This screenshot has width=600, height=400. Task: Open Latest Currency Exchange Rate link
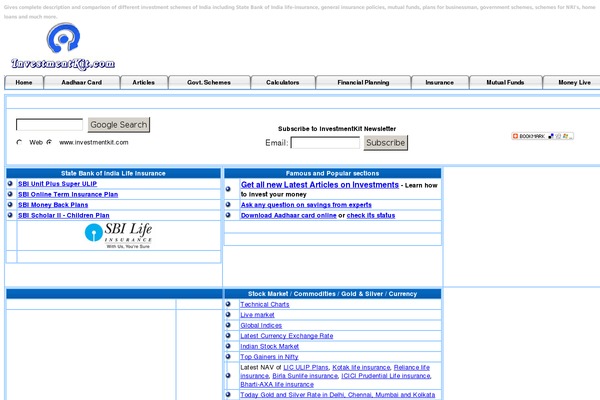click(287, 336)
